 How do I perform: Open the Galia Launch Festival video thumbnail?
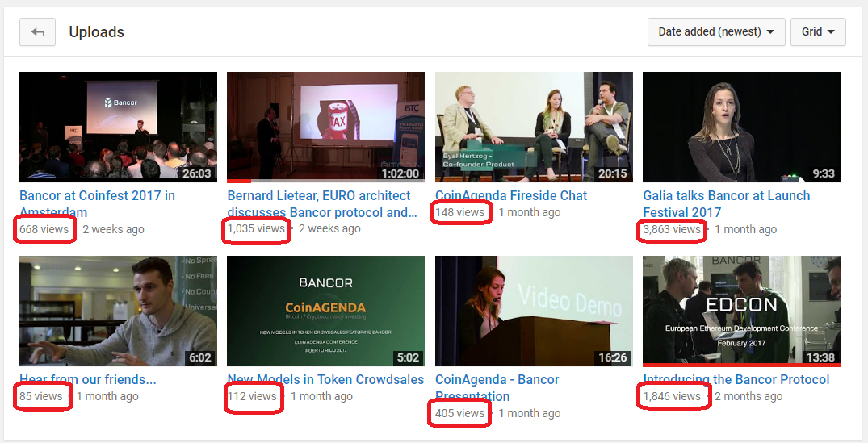pyautogui.click(x=742, y=127)
